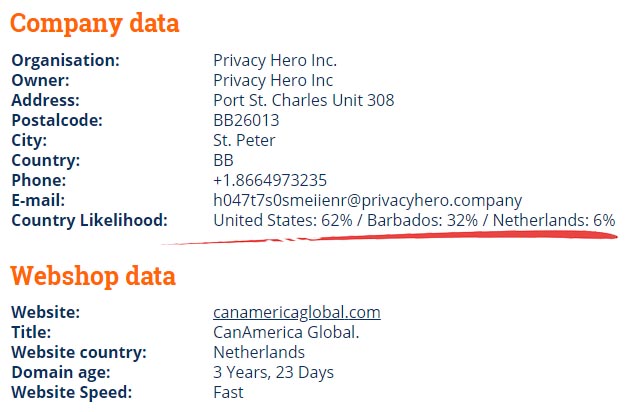
Task: Click the Netherlands: 6% likelihood text
Action: tap(554, 220)
